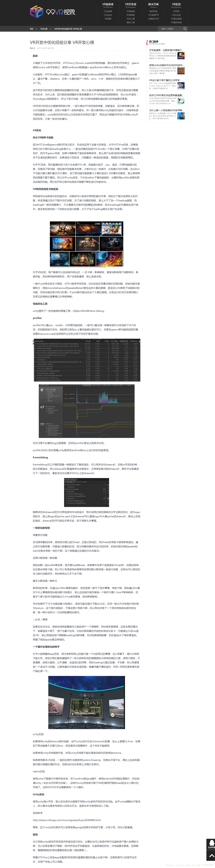Click the 一些优化的经验 heading
Viewport: 215px width, 868px height.
(41, 528)
